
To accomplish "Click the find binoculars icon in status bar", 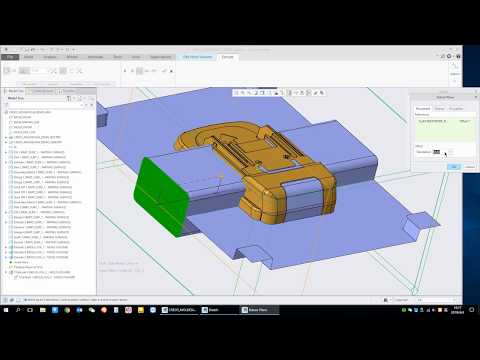I will 386,300.
